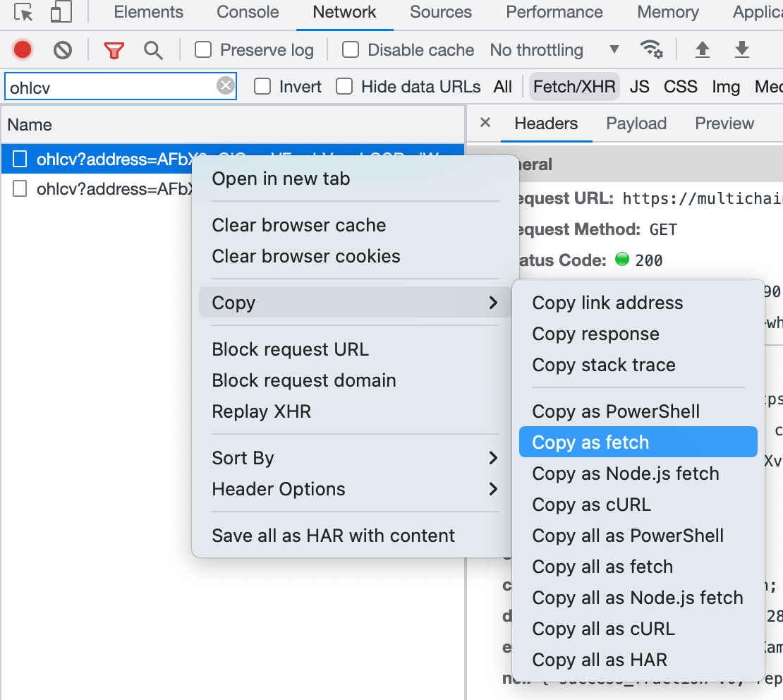Click the ohlcv filter input field
783x700 pixels.
point(109,87)
